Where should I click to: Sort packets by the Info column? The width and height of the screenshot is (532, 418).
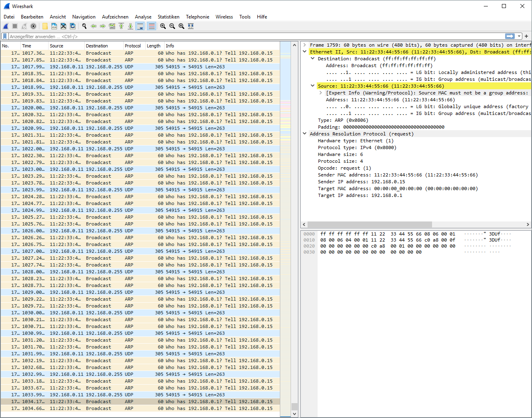point(222,46)
